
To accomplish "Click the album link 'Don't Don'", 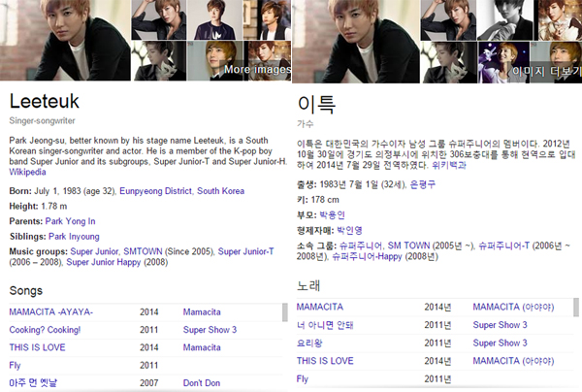I will tap(203, 383).
